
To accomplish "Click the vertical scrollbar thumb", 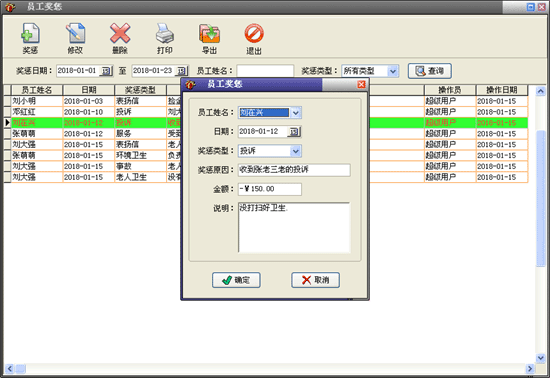I will coord(541,198).
